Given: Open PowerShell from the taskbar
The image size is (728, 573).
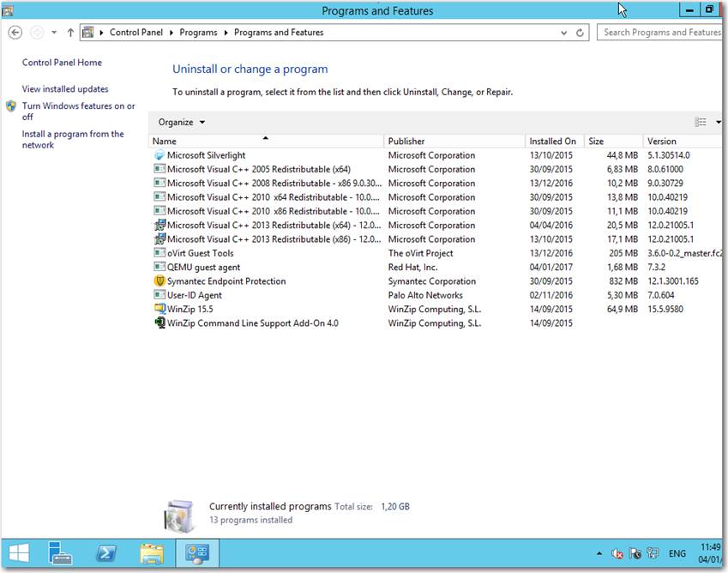Looking at the screenshot, I should click(106, 553).
